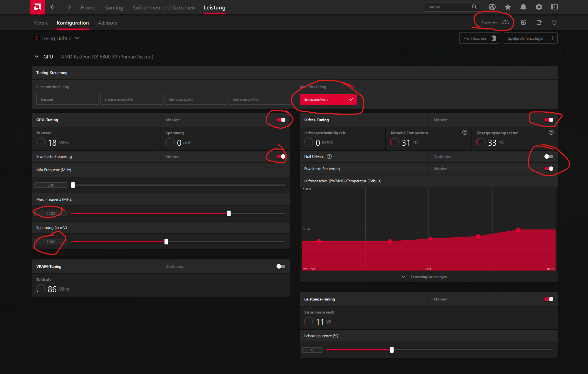The height and width of the screenshot is (374, 588).
Task: Open the Dying Light 2 profile dropdown
Action: point(77,38)
